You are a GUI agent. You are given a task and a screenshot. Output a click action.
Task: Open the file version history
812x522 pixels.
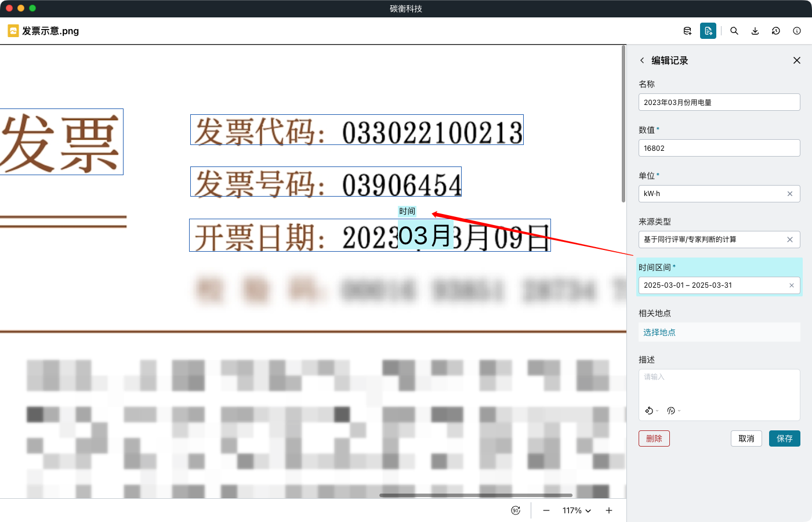click(x=776, y=31)
